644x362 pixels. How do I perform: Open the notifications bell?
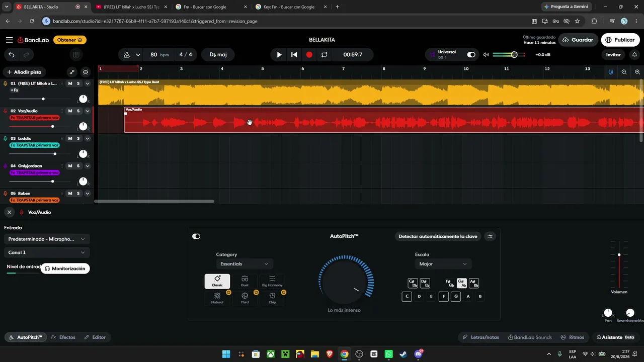(634, 55)
